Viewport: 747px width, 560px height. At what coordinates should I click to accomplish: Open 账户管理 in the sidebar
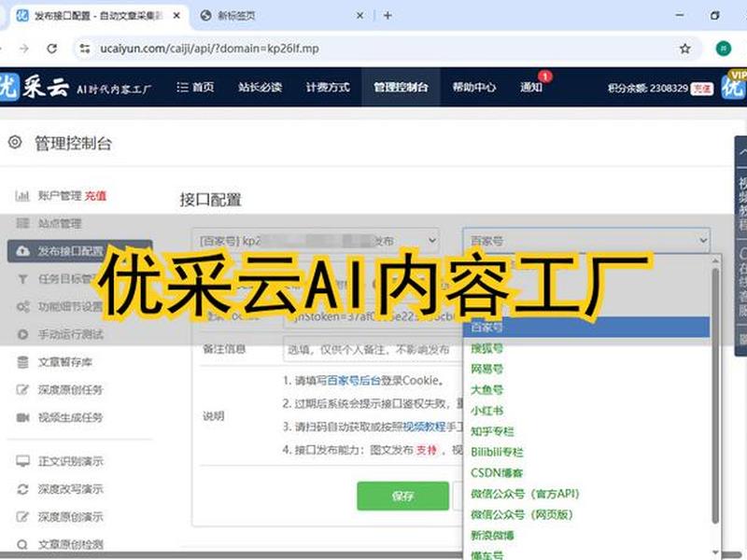point(60,195)
